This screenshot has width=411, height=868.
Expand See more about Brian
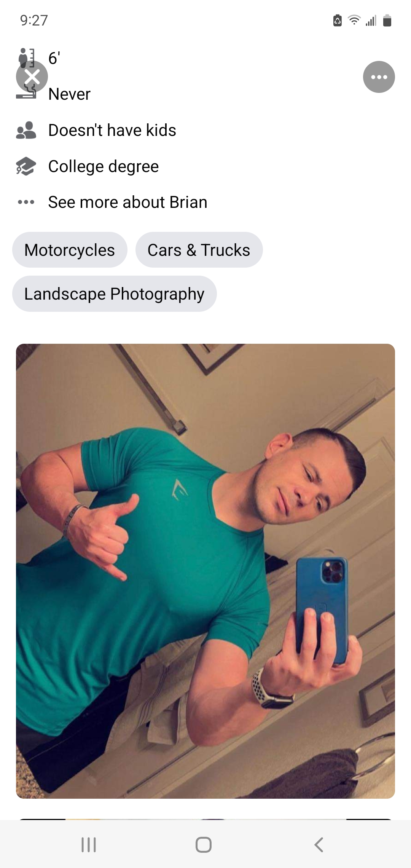tap(128, 202)
